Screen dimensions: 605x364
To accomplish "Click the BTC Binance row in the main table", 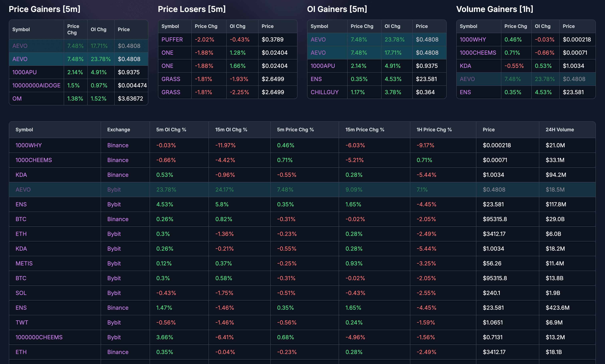I will (x=21, y=219).
